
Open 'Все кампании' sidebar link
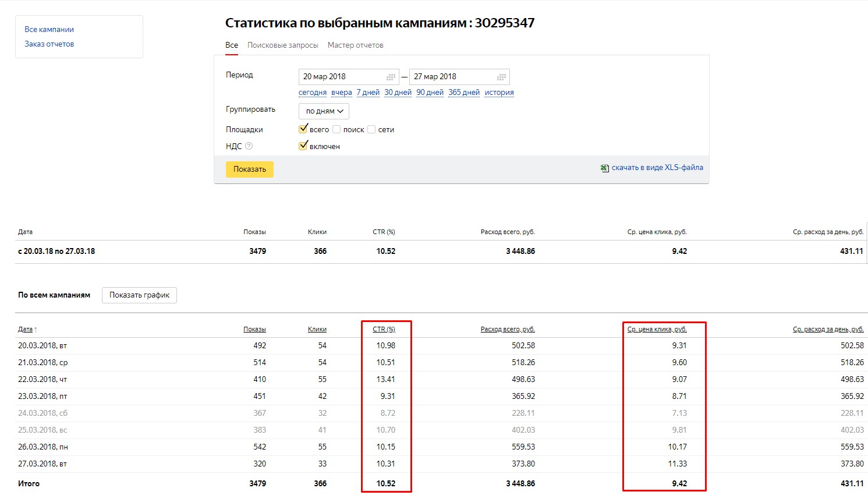[x=49, y=29]
